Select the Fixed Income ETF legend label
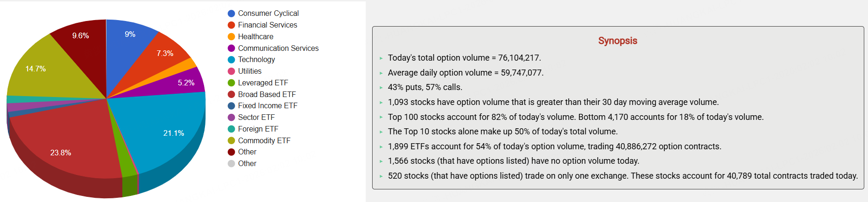Screen dimensions: 868x202 [268, 106]
